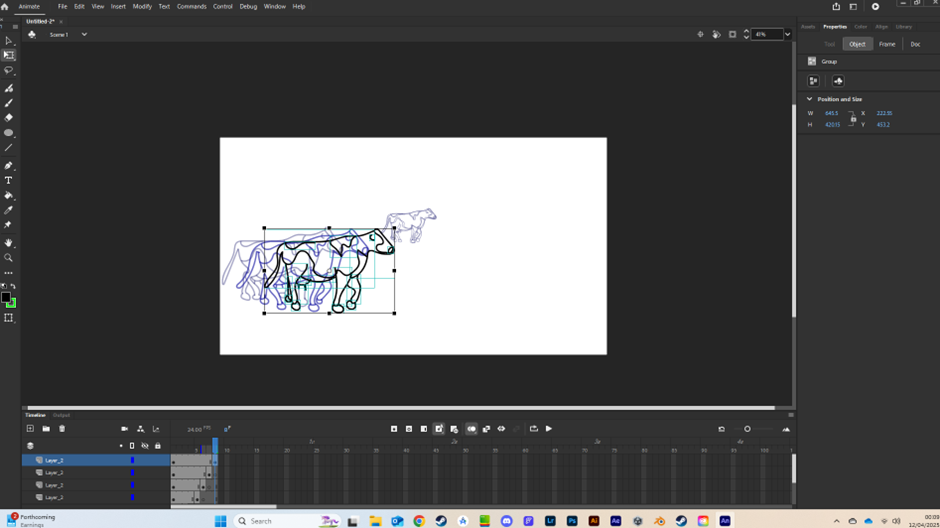Open the Scene 1 dropdown
Viewport: 940px width, 528px height.
[84, 35]
